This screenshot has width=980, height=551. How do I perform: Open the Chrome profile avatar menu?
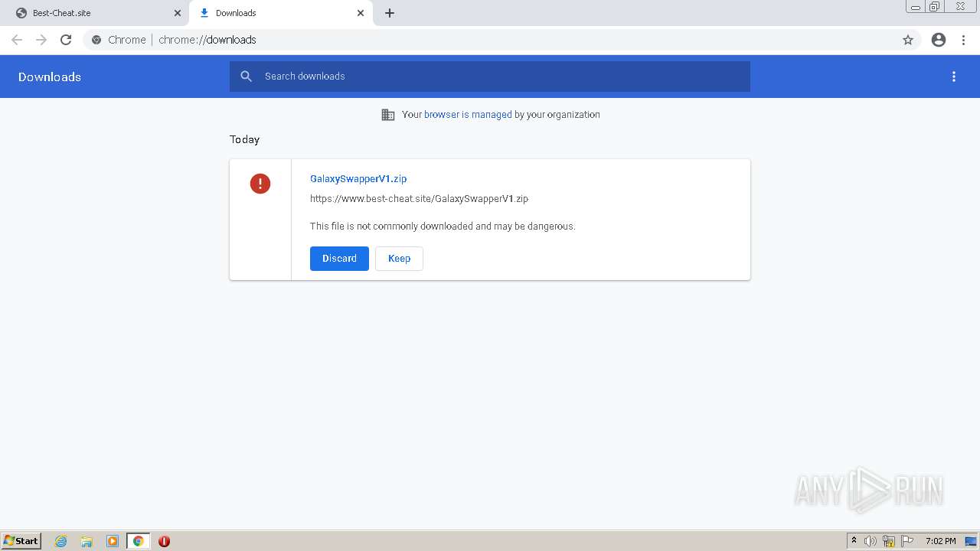tap(939, 40)
